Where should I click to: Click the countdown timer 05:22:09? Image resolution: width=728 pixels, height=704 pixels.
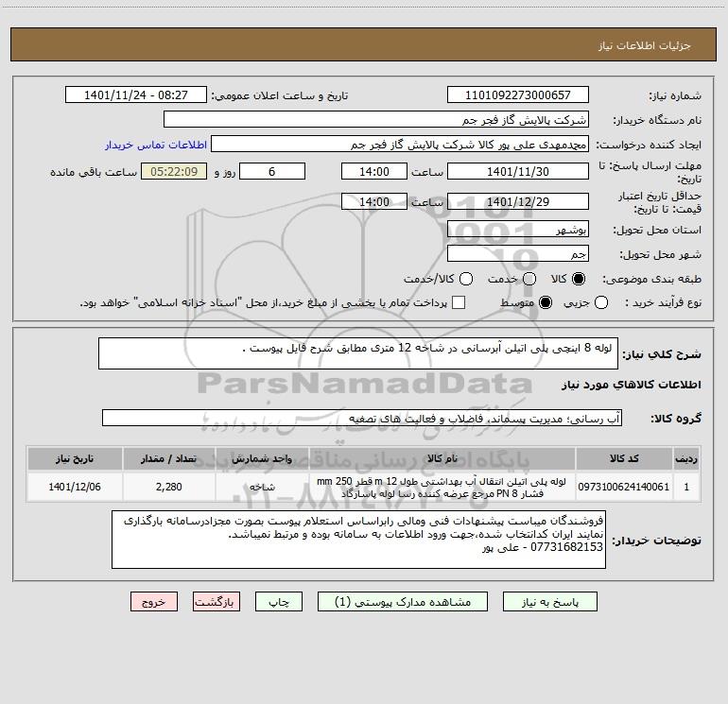pyautogui.click(x=174, y=171)
